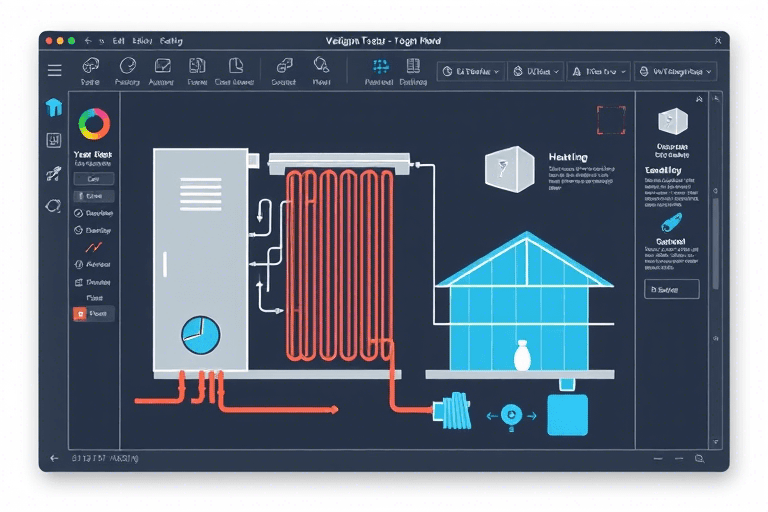
Task: Click the chart panel icon in left sidebar
Action: click(x=54, y=141)
